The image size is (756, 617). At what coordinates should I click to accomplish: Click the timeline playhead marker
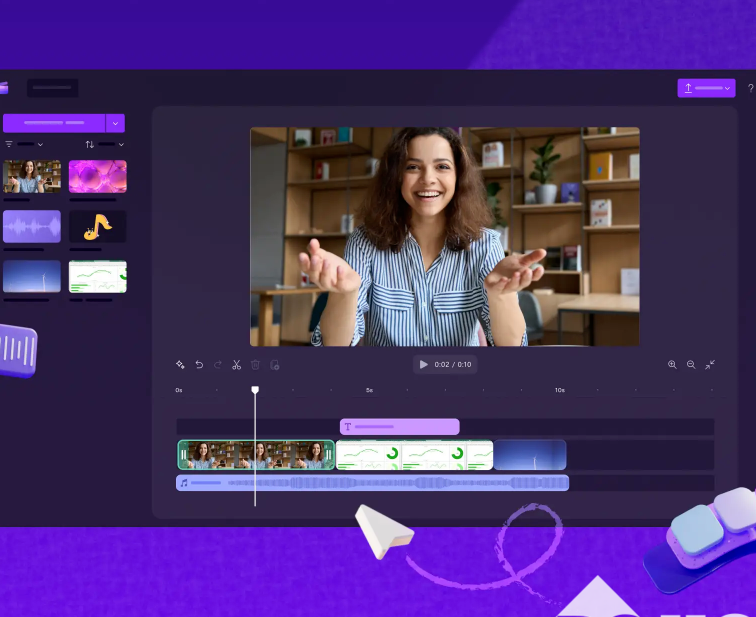pos(255,390)
